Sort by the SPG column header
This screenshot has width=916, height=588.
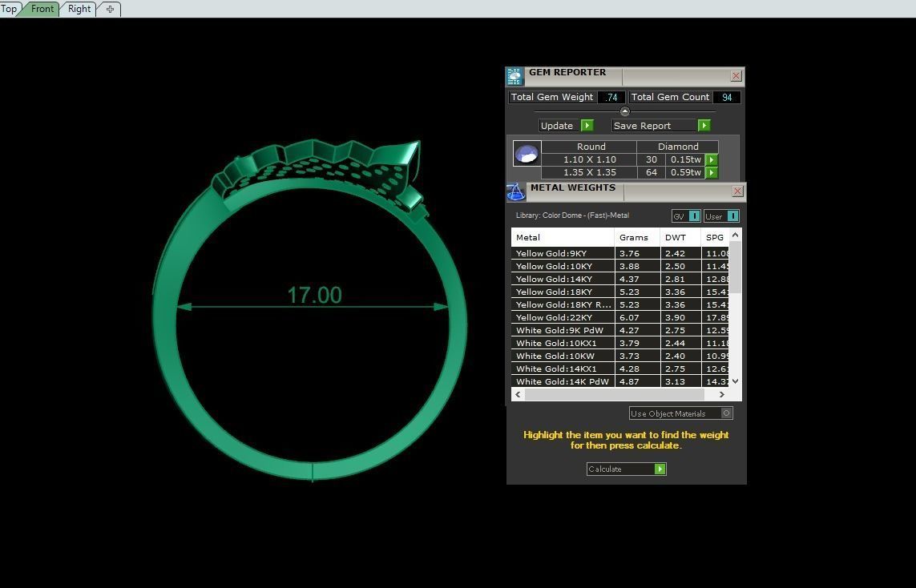[x=715, y=237]
